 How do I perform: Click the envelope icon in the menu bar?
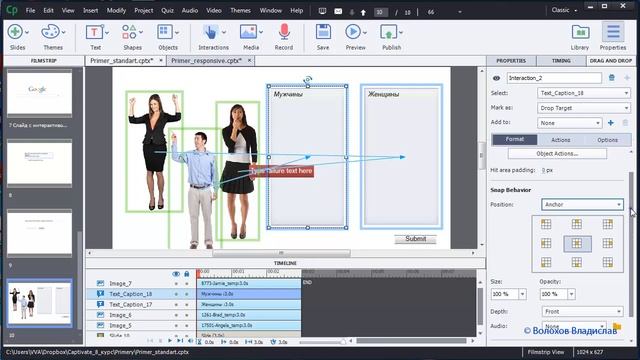point(338,11)
